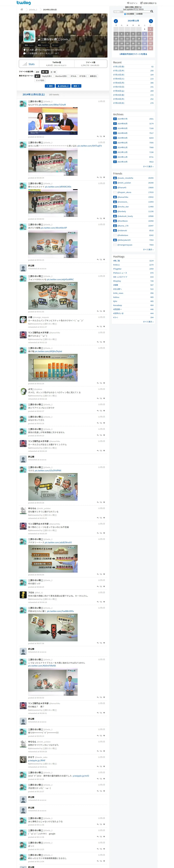Toggle the 画像含む filter
Screen dimensions: 174x868
pos(93,76)
